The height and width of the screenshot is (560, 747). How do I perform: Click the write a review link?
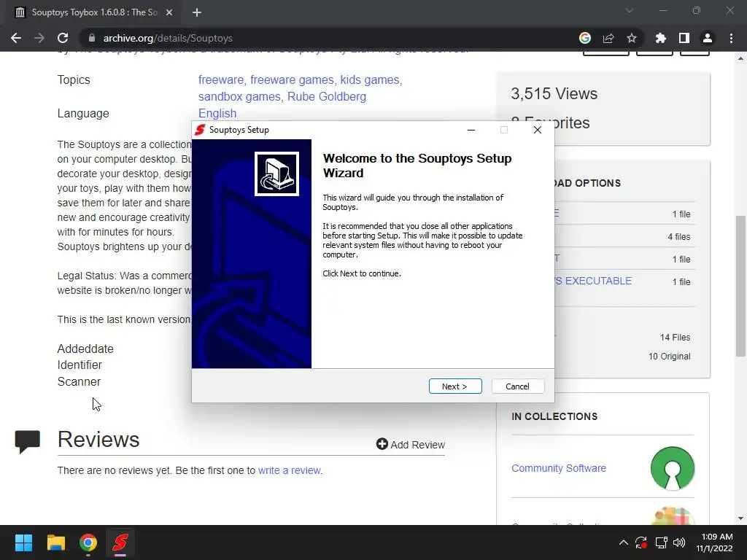pos(289,470)
